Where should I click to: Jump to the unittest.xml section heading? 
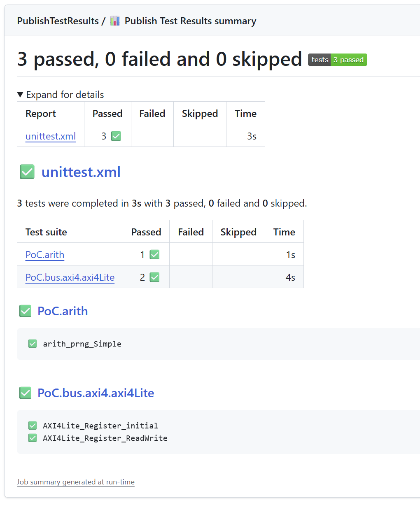coord(81,172)
